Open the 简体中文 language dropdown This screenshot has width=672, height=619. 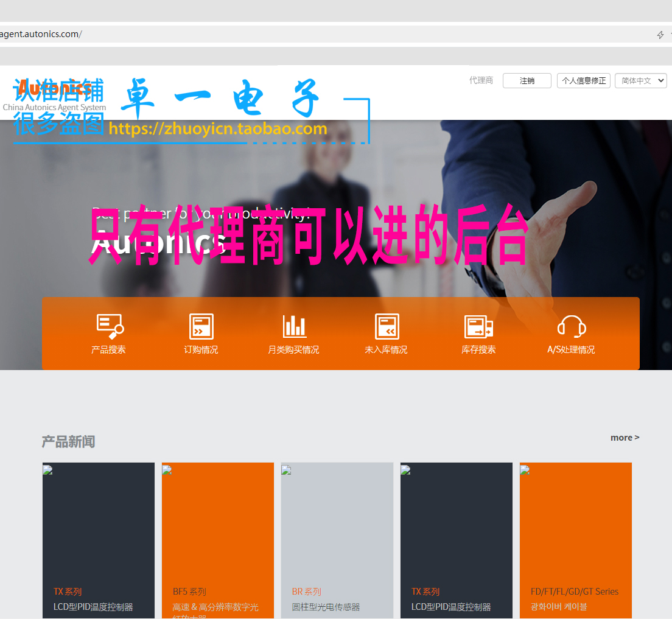tap(641, 80)
